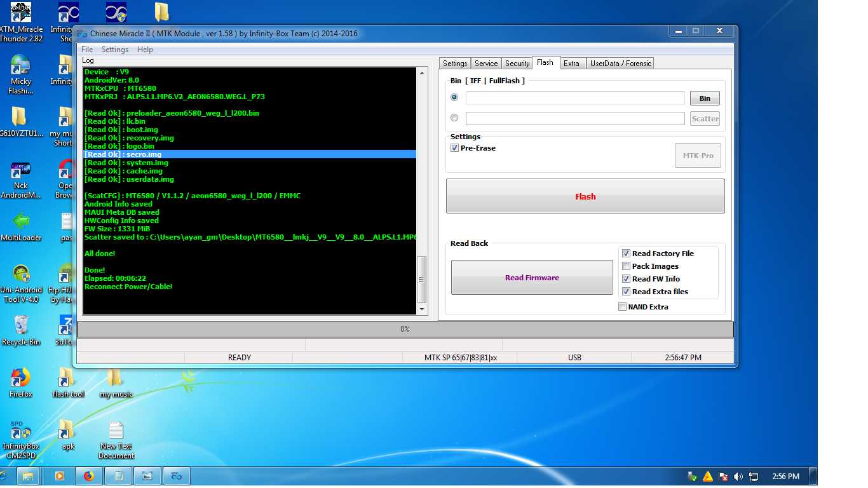
Task: Switch to Chinese Miracle II taskbar button
Action: point(177,475)
